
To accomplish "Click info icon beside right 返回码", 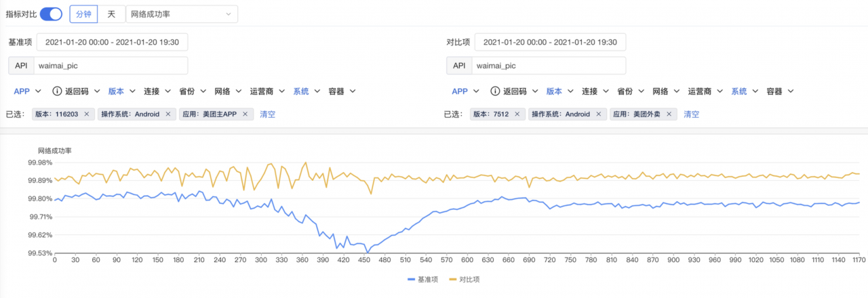I will [x=494, y=91].
